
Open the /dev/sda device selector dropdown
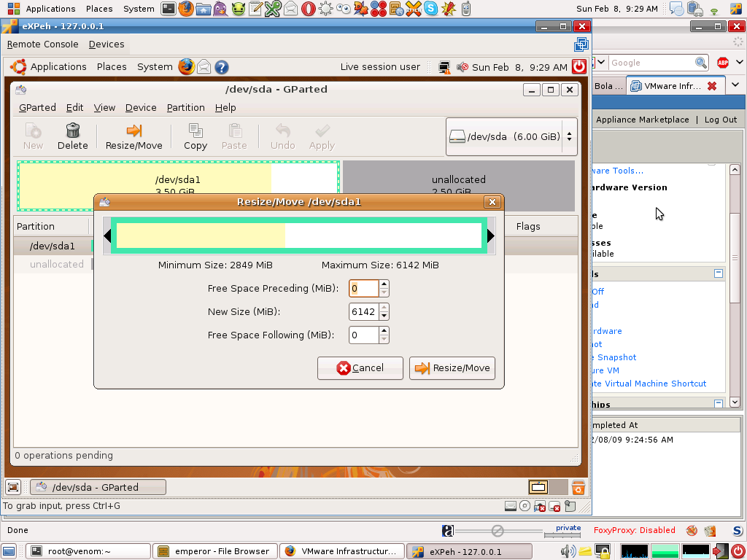pos(511,136)
